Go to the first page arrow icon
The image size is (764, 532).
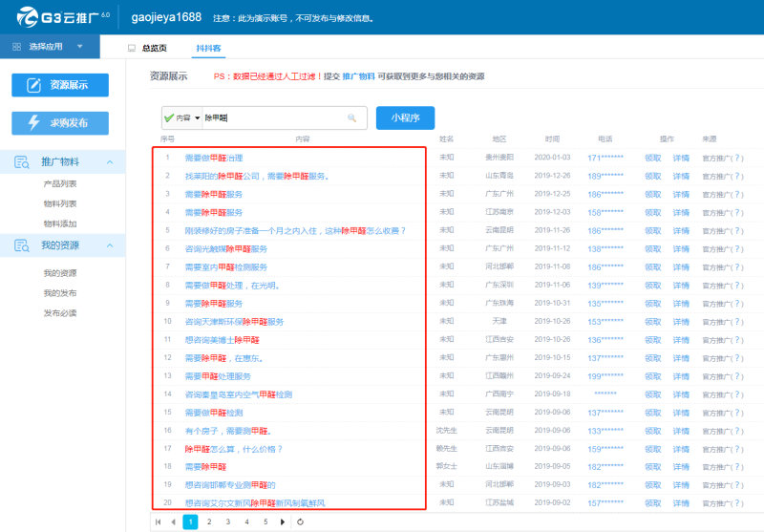pos(158,521)
